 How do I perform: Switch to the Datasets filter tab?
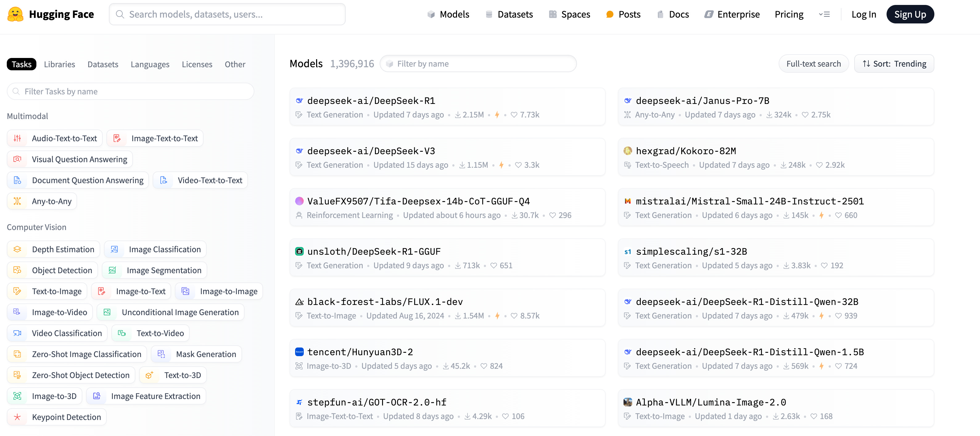[103, 64]
